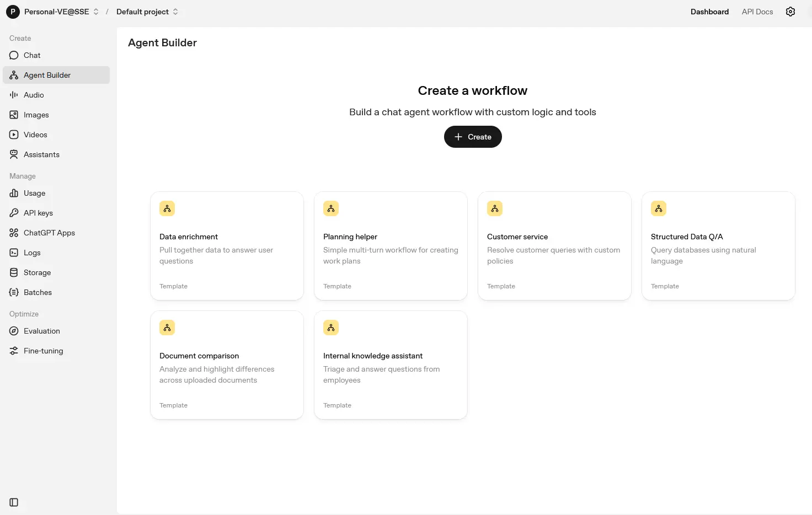
Task: Open Fine-tuning in the sidebar
Action: coord(43,351)
